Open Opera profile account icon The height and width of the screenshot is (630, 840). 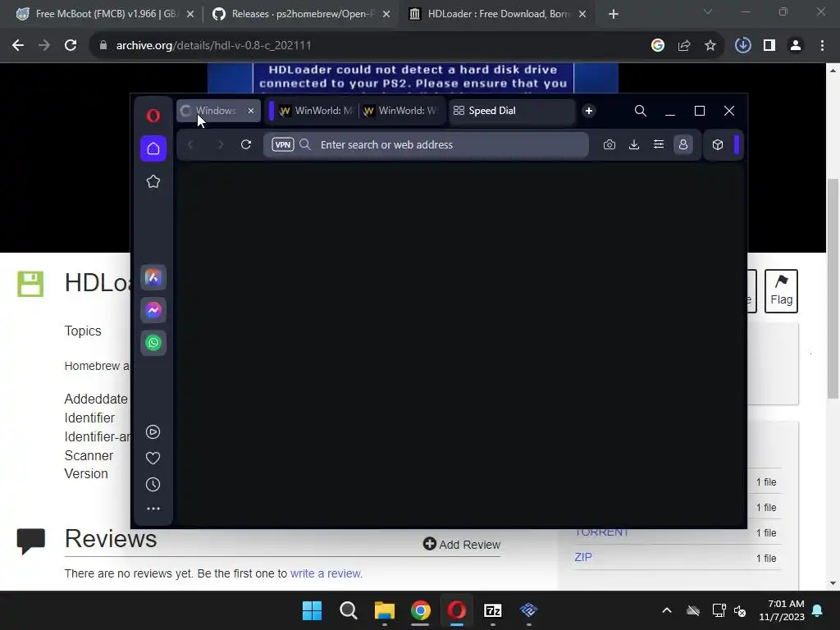click(x=683, y=144)
